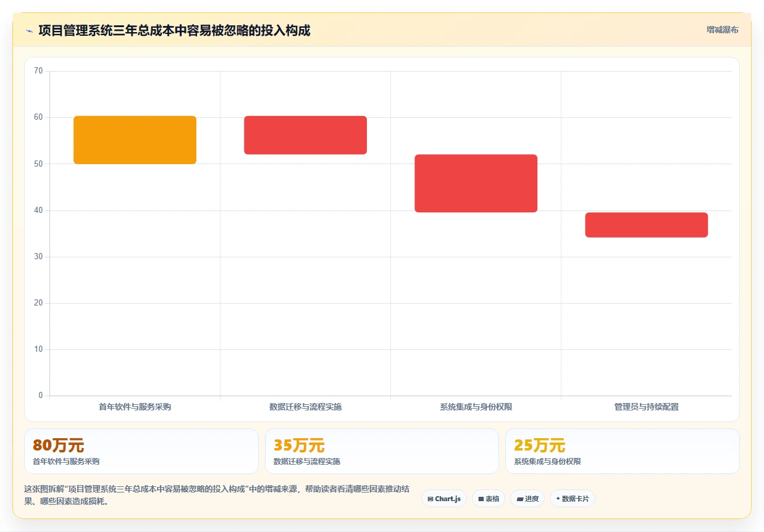
Task: Click y-axis value 0
Action: 41,396
